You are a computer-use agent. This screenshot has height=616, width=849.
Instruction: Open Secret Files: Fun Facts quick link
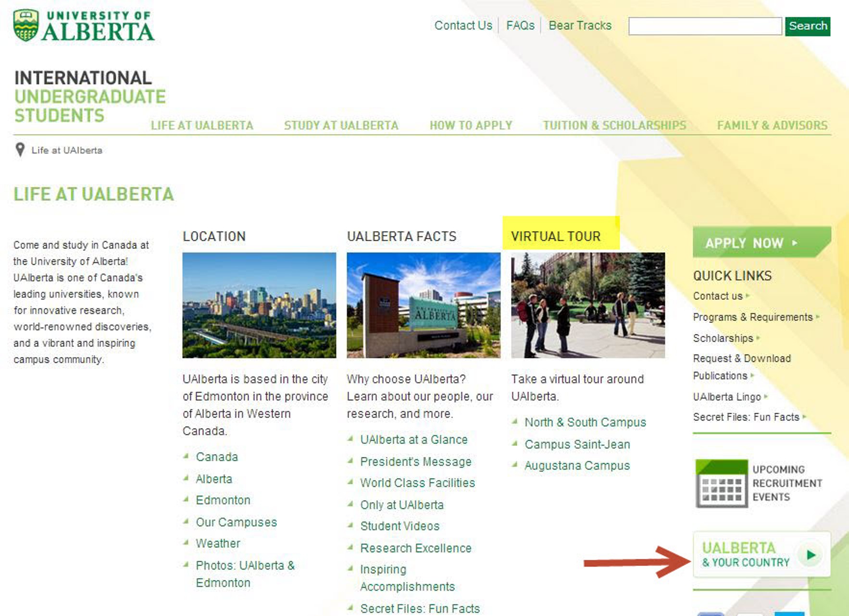point(746,417)
